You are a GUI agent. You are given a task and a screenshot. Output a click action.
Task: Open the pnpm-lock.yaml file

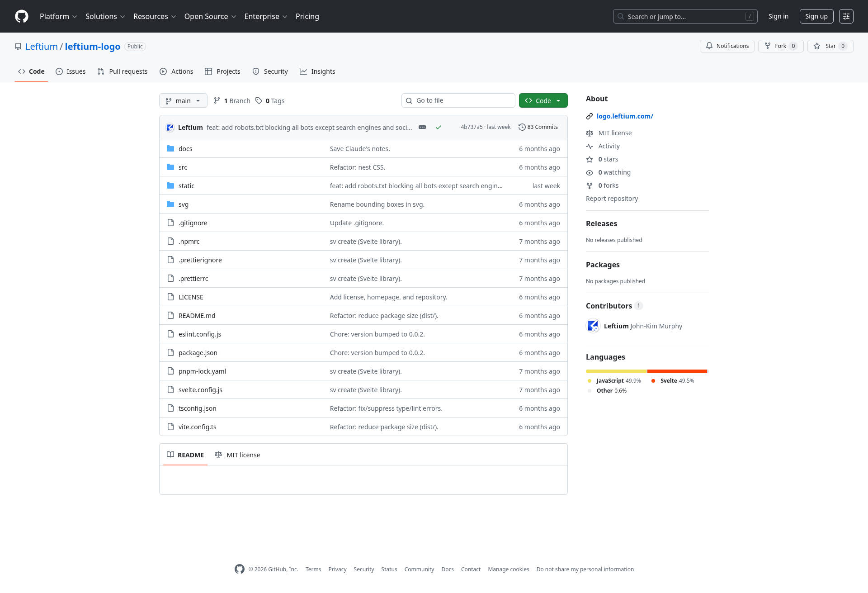202,371
